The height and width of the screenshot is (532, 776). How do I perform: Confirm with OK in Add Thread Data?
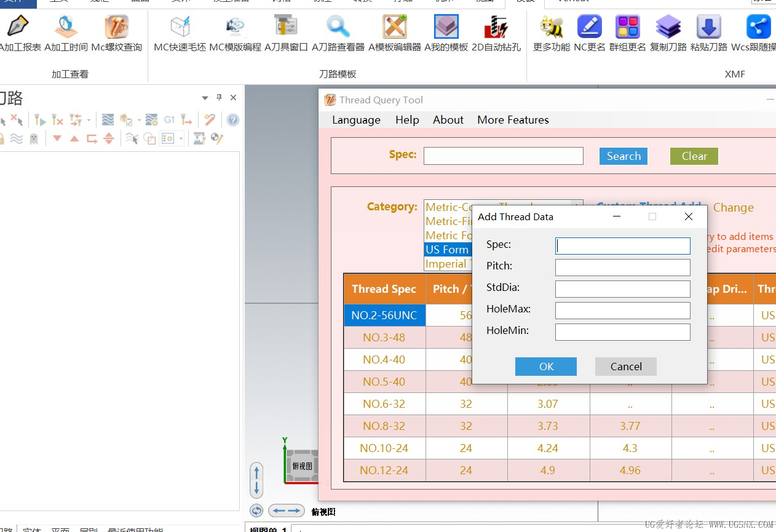tap(546, 367)
